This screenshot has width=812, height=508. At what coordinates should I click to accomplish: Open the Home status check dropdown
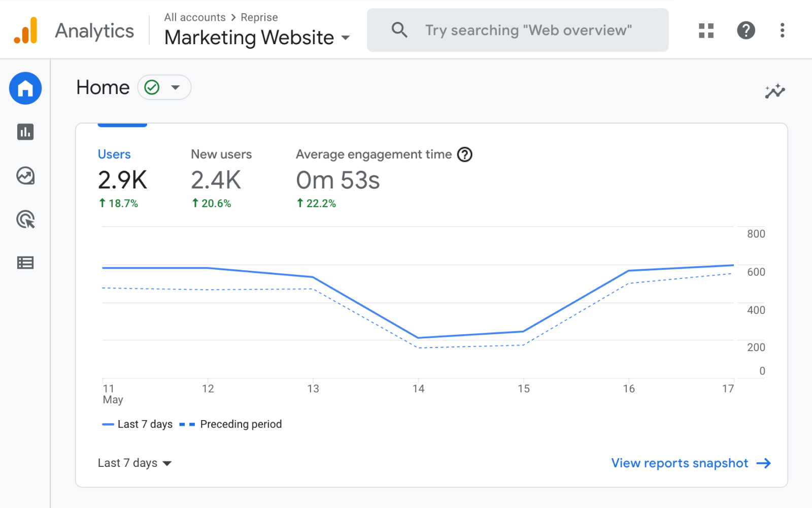click(164, 87)
